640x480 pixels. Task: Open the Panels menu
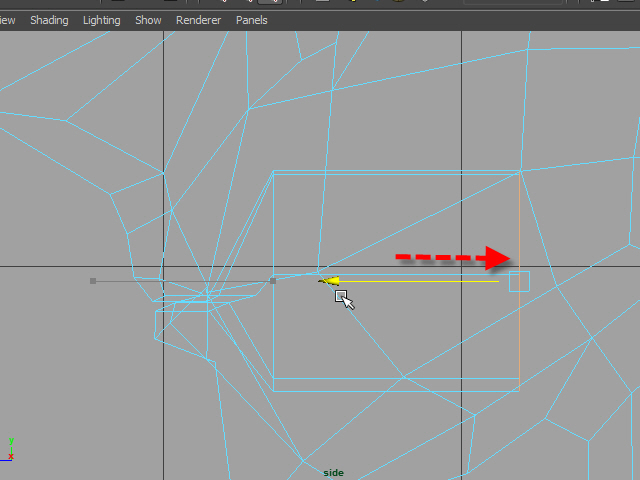click(x=251, y=20)
